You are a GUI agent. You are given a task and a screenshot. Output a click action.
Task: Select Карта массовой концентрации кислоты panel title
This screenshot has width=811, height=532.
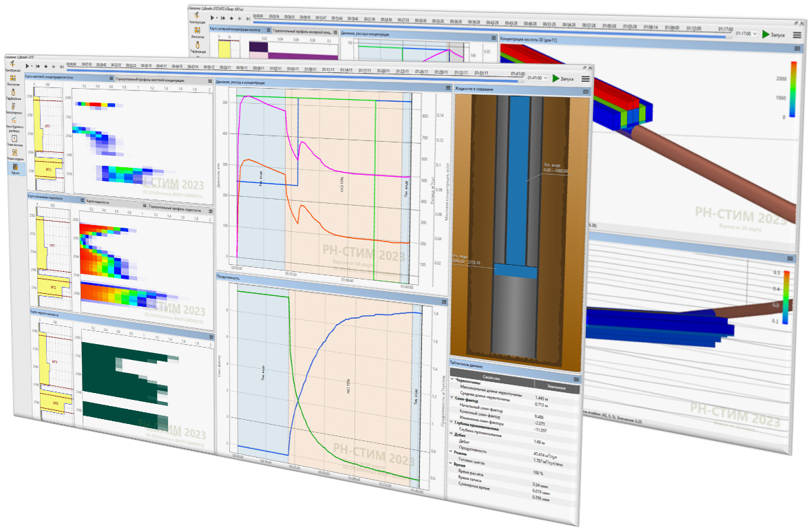tap(49, 77)
